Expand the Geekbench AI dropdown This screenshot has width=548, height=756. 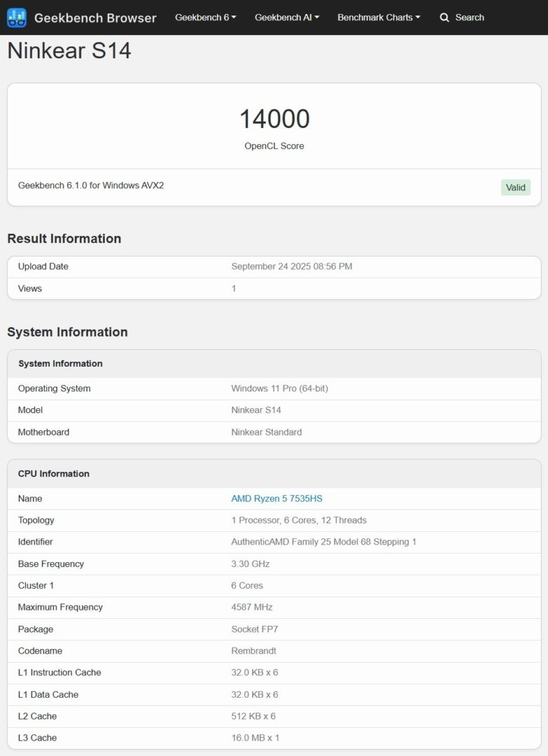(x=287, y=18)
